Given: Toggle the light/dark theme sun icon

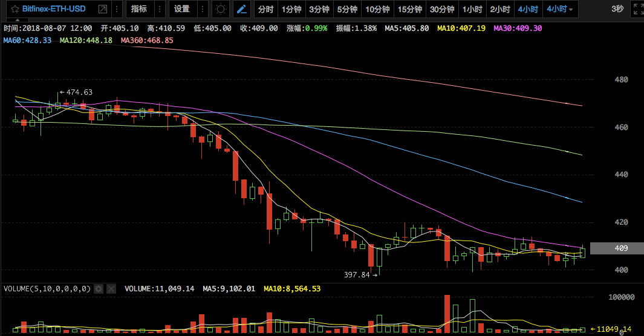Looking at the screenshot, I should pyautogui.click(x=221, y=9).
